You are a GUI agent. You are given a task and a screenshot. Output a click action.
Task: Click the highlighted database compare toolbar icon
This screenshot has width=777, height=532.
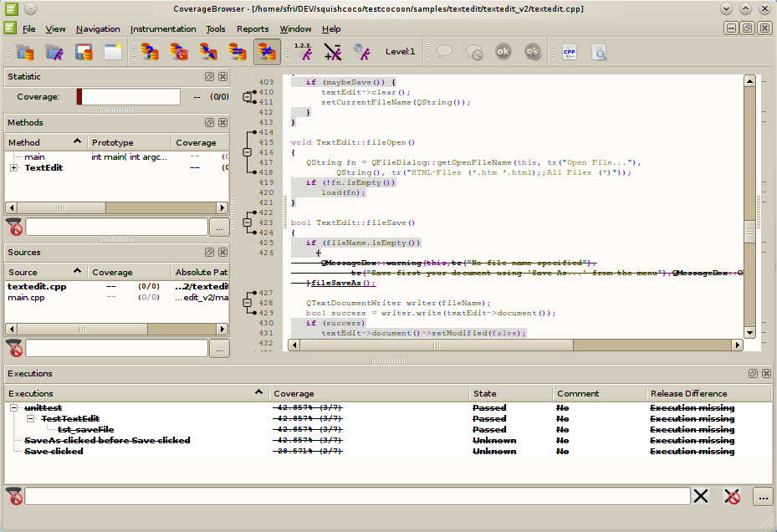coord(267,52)
